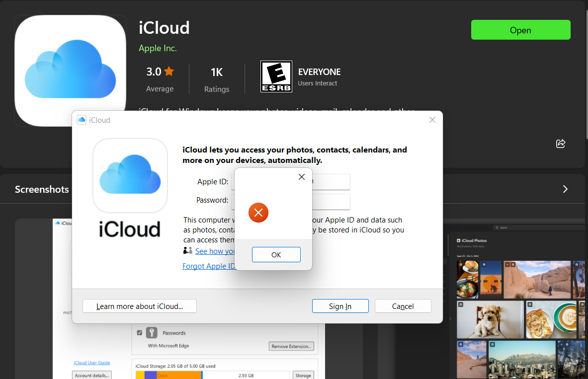
Task: Click the orange star rating icon
Action: (169, 71)
